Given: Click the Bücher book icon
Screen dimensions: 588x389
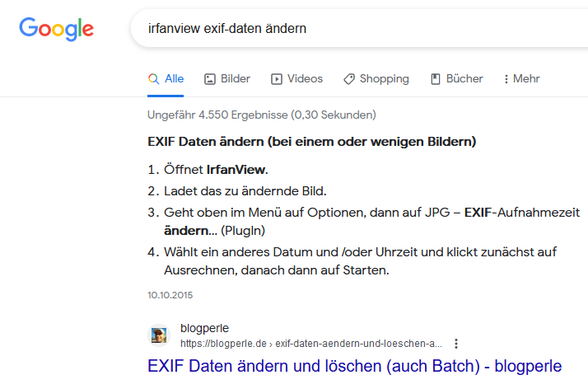Looking at the screenshot, I should tap(436, 79).
